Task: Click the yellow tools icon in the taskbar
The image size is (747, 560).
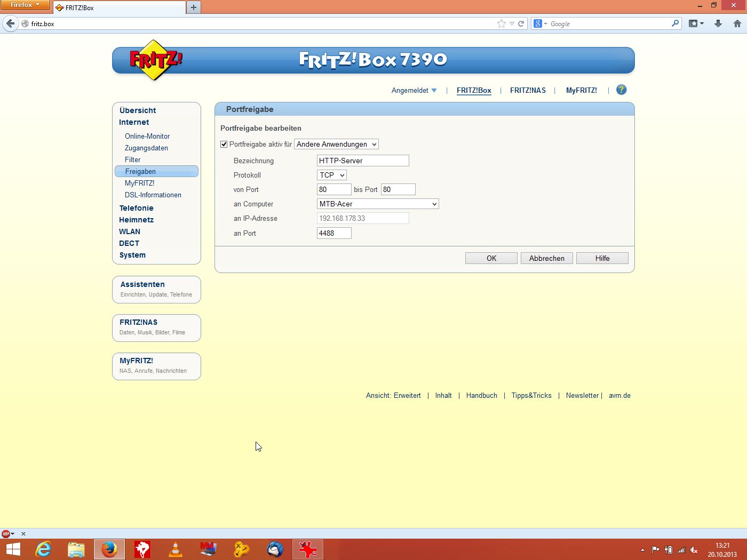Action: tap(242, 549)
